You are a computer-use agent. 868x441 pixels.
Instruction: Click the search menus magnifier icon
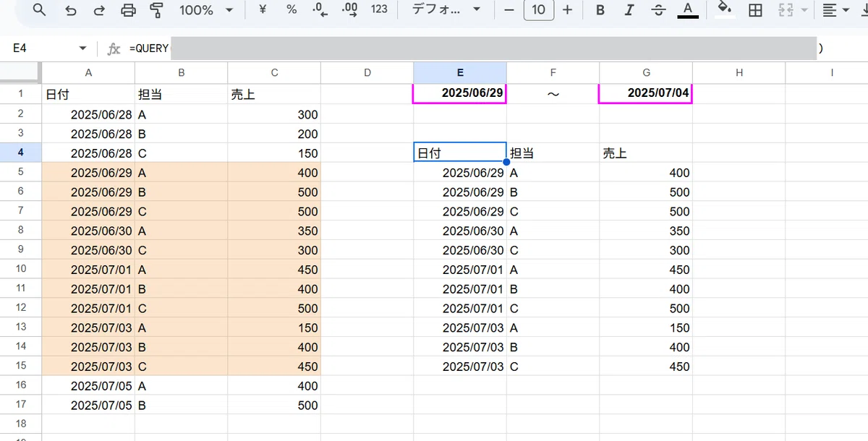(40, 10)
